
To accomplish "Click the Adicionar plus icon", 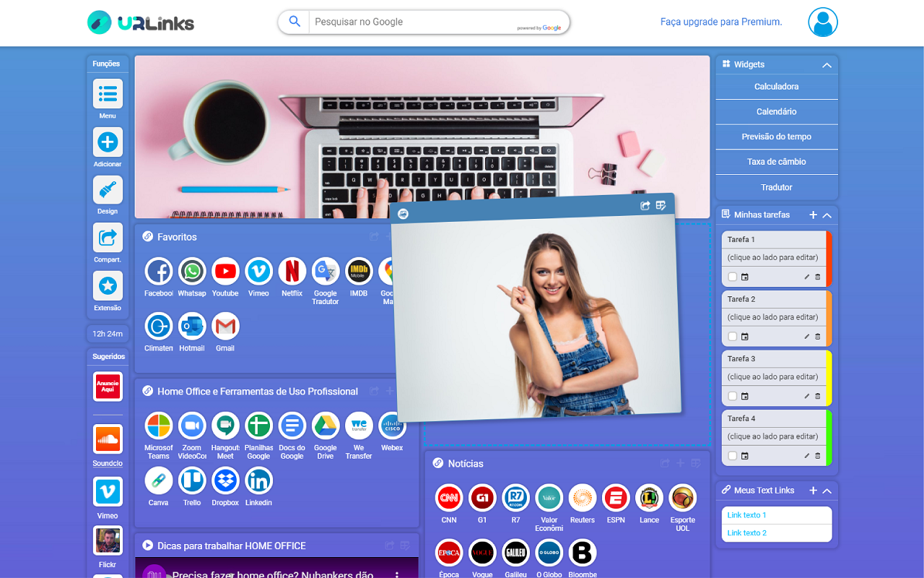I will (x=108, y=142).
